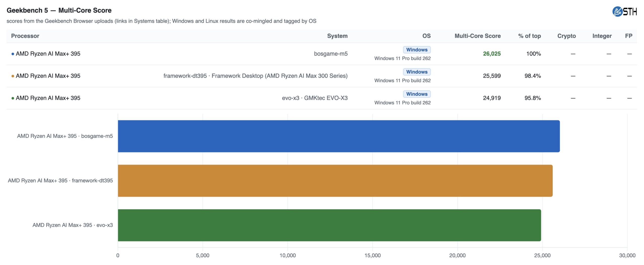Click the Windows tag in framework-dt395 row
Viewport: 644px width, 265px height.
(x=417, y=72)
